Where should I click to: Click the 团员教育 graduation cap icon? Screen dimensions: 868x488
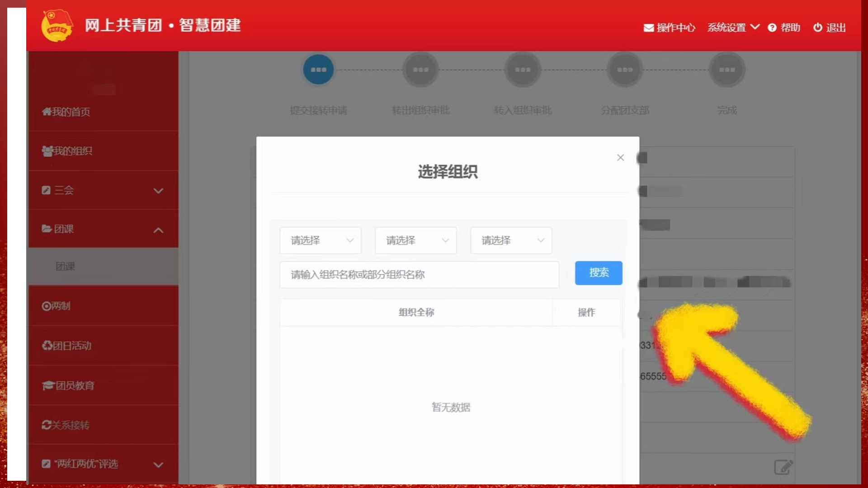coord(48,385)
